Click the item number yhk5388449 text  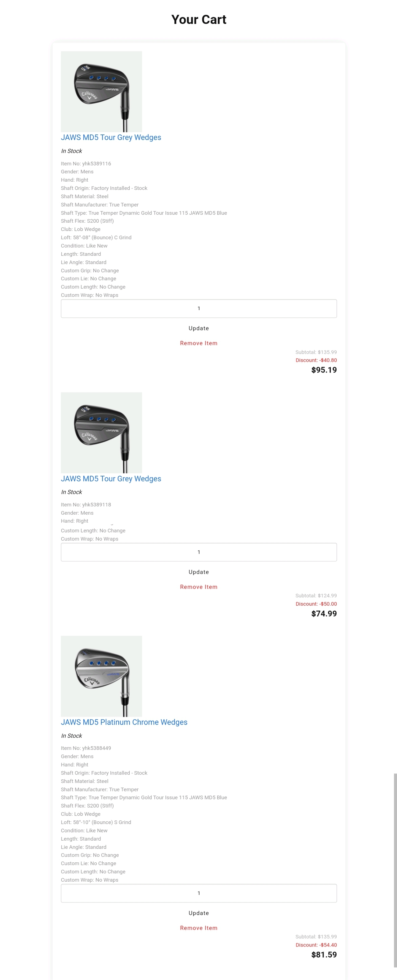pyautogui.click(x=86, y=748)
